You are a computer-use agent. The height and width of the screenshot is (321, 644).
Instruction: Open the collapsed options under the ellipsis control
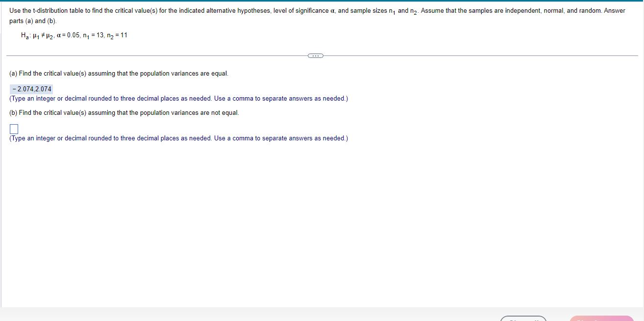pos(316,55)
